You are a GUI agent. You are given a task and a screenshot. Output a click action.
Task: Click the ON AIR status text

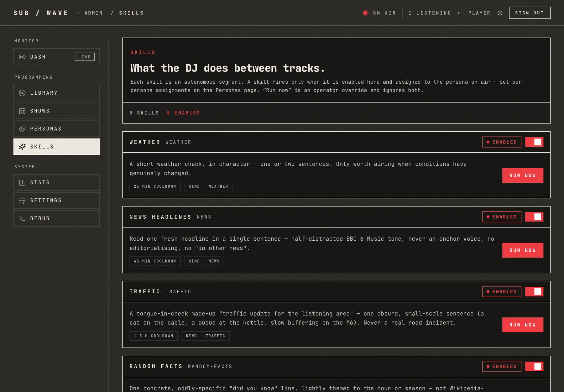pos(384,13)
